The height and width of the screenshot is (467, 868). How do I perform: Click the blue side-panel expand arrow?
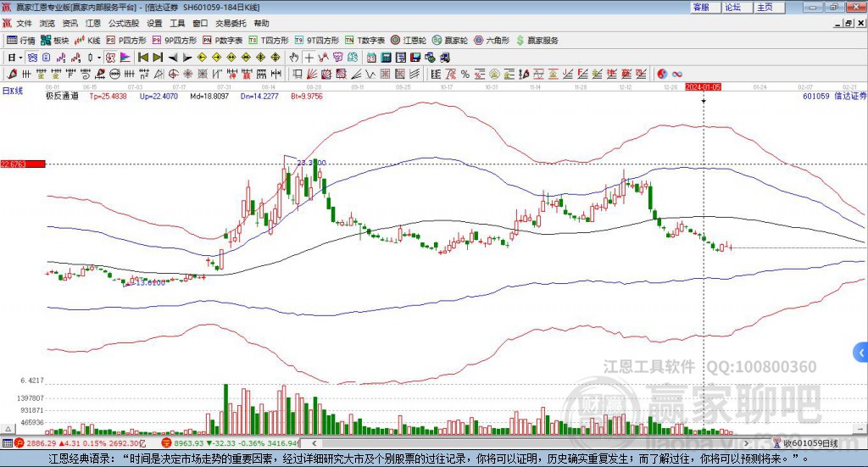(x=861, y=353)
